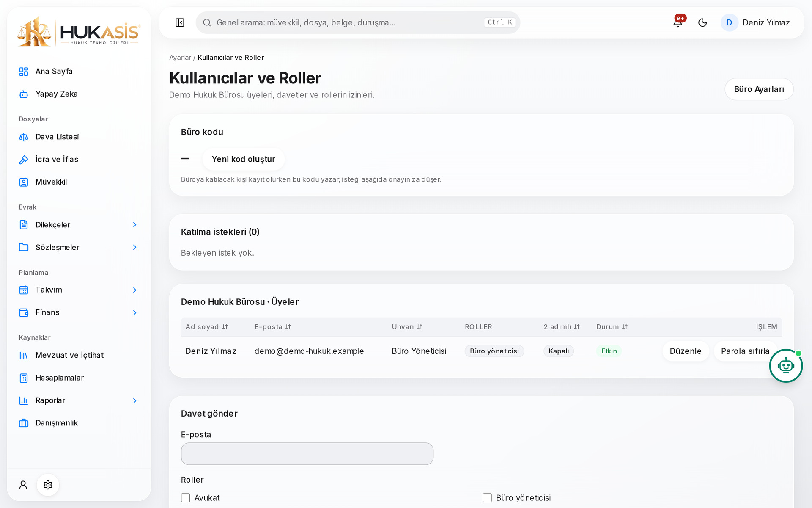Click the Dava Listesi scales icon
Viewport: 812px width, 508px height.
coord(24,137)
